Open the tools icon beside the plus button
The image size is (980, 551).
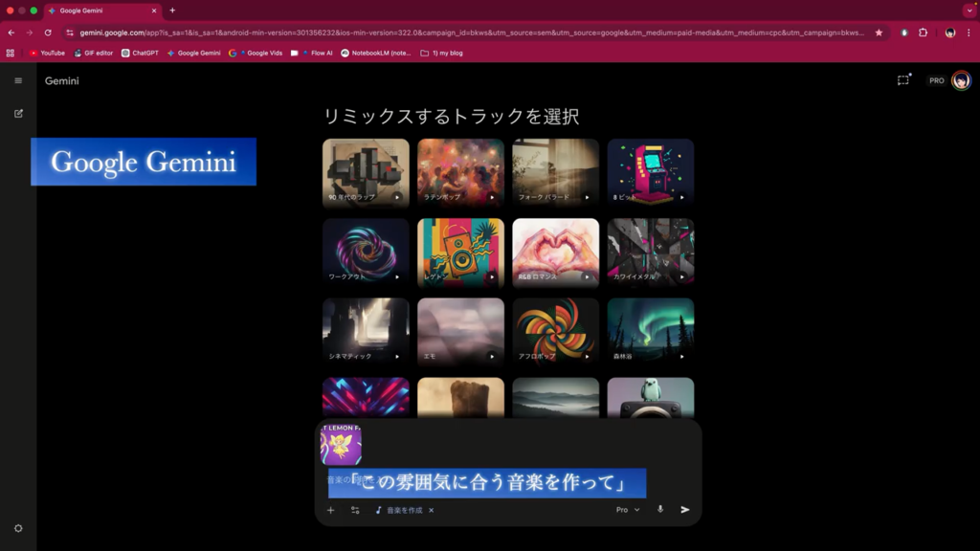tap(355, 510)
